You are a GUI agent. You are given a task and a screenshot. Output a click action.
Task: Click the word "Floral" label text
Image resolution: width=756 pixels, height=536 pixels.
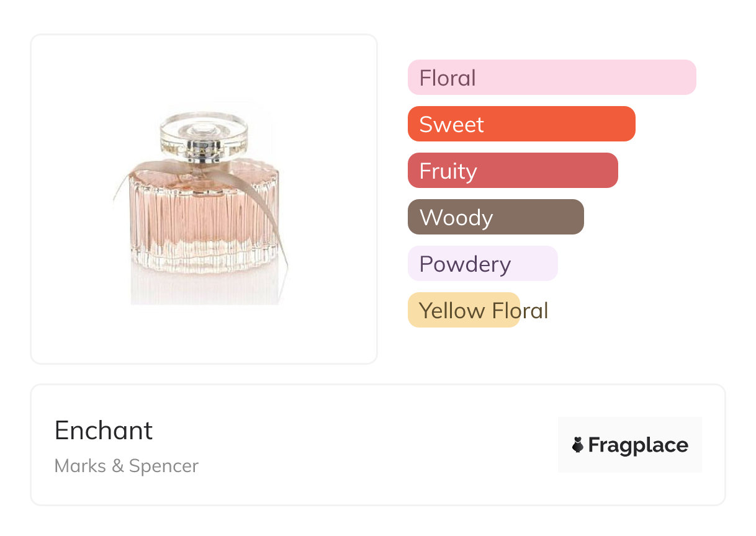[448, 78]
